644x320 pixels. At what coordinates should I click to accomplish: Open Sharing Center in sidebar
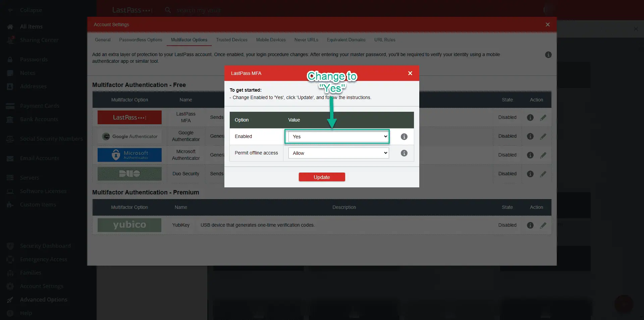tap(39, 40)
